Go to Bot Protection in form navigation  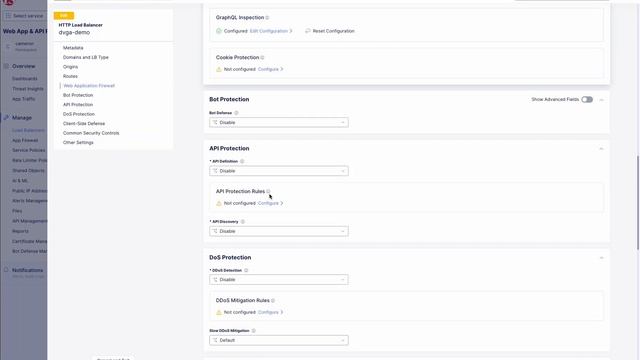coord(78,95)
